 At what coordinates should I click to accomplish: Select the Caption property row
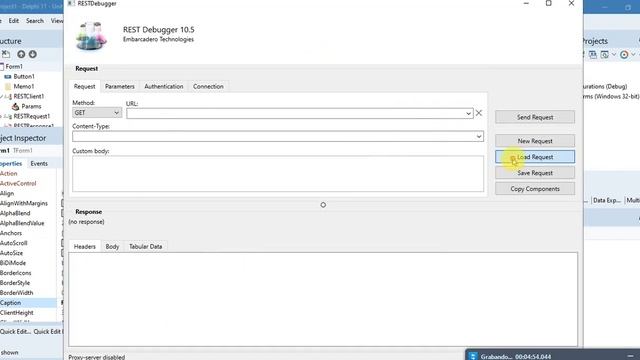[x=28, y=303]
